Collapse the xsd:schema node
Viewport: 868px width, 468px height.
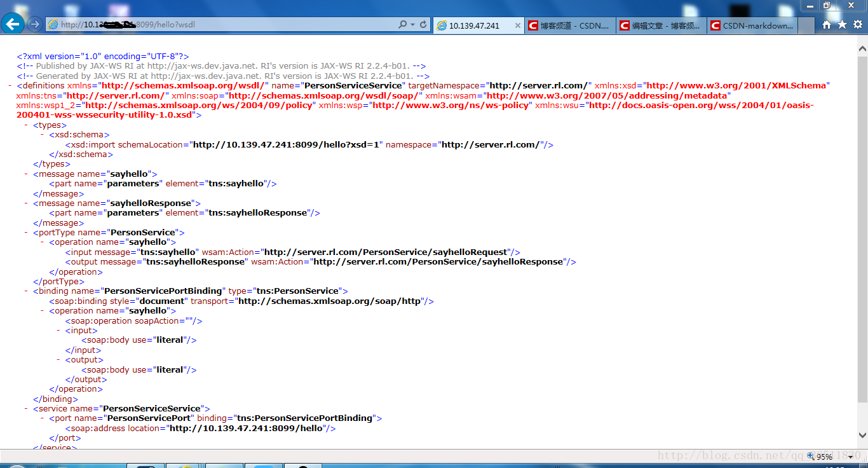(x=42, y=135)
